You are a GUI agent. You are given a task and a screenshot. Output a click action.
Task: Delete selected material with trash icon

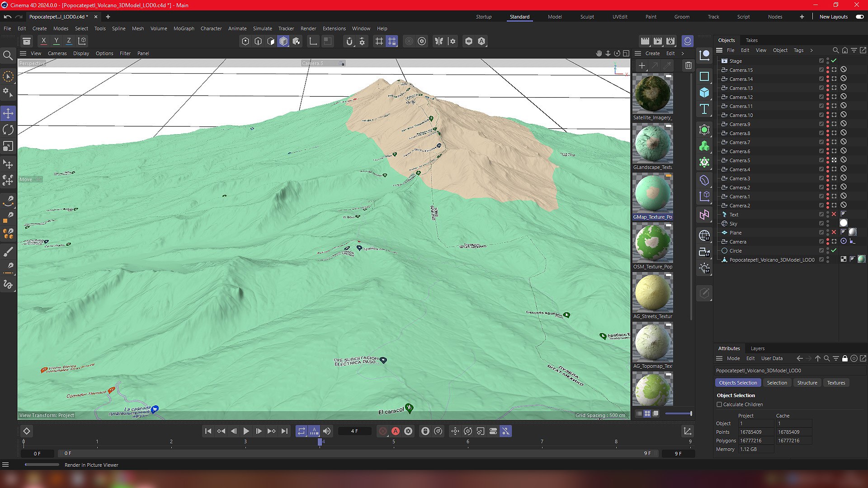(x=688, y=66)
